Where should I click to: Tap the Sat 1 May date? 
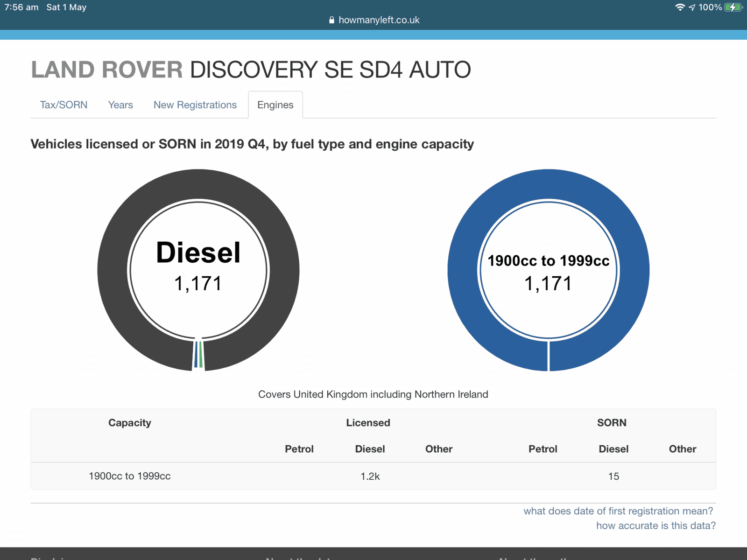click(x=66, y=7)
